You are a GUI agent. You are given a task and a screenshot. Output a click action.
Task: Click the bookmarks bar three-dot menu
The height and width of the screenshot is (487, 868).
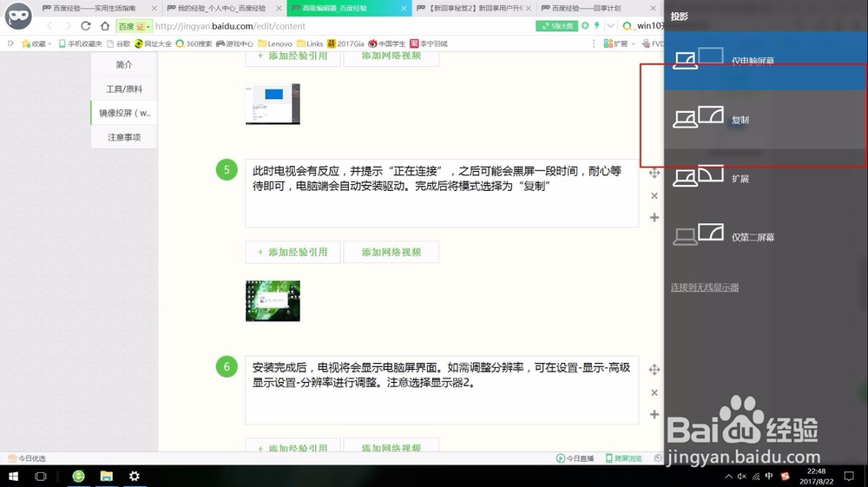[594, 43]
